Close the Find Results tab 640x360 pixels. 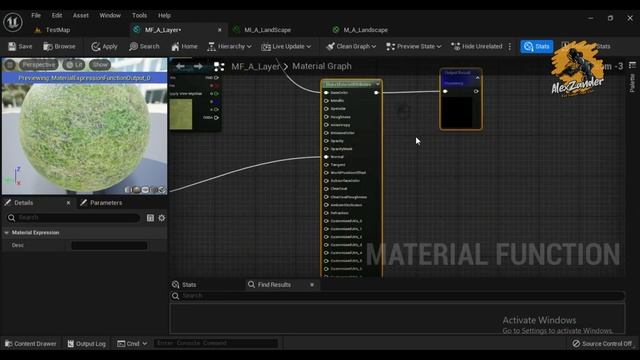click(312, 284)
